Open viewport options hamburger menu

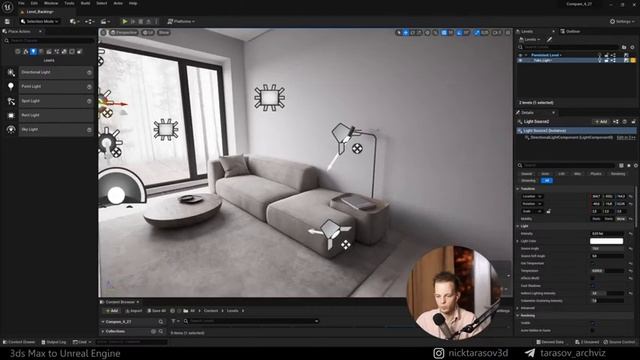(104, 32)
